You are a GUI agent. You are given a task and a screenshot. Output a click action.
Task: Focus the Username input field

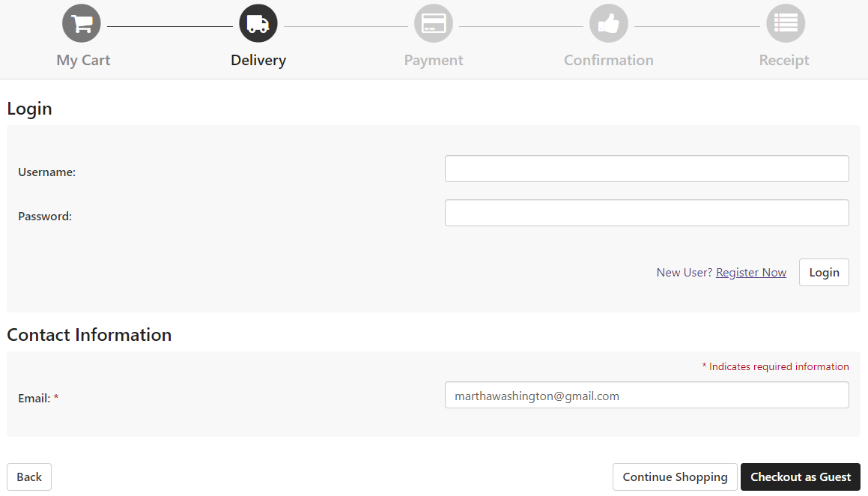pos(646,169)
